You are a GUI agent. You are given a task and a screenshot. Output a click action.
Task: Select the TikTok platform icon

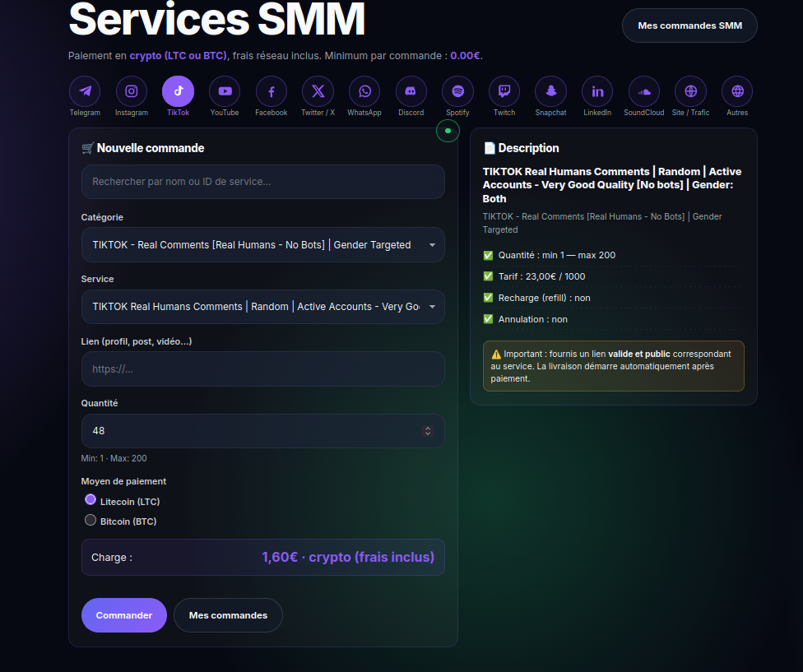179,91
